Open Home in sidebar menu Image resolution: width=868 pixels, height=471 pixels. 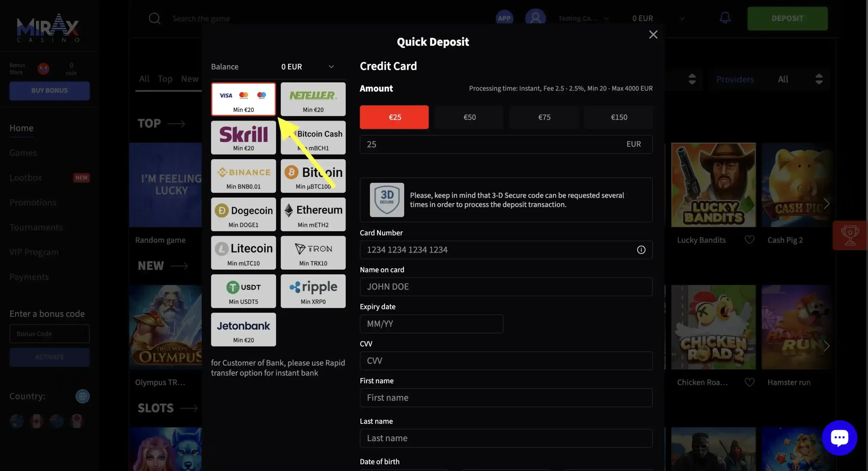click(21, 128)
